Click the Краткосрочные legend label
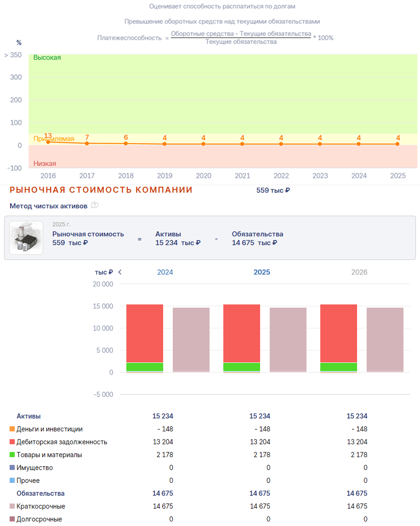Screen dimensions: 420x526 41,507
